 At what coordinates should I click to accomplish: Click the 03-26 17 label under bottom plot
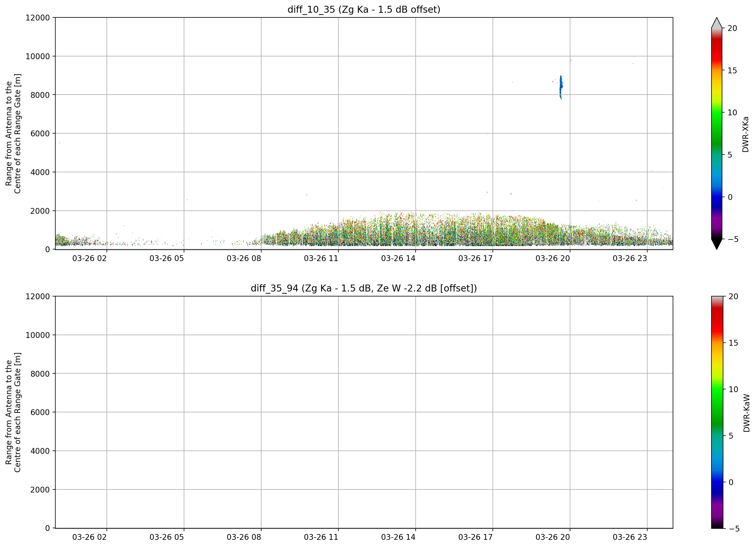(475, 537)
